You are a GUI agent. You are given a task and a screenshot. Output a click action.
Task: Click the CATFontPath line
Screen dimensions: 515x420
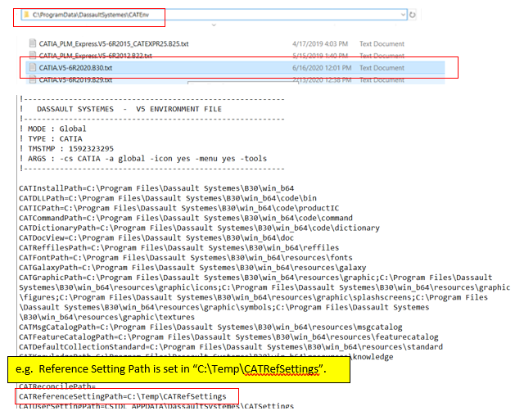pos(186,257)
